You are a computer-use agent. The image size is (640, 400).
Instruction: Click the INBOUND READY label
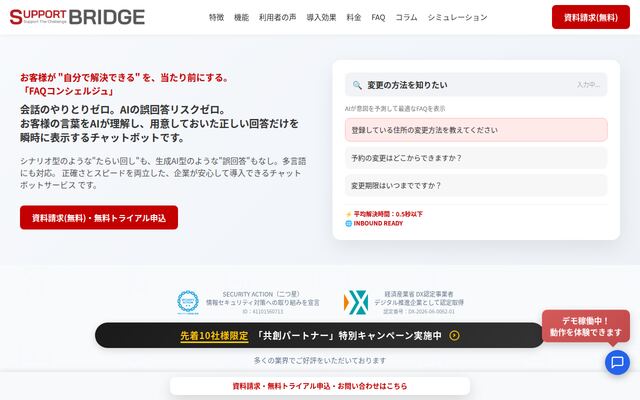(378, 224)
